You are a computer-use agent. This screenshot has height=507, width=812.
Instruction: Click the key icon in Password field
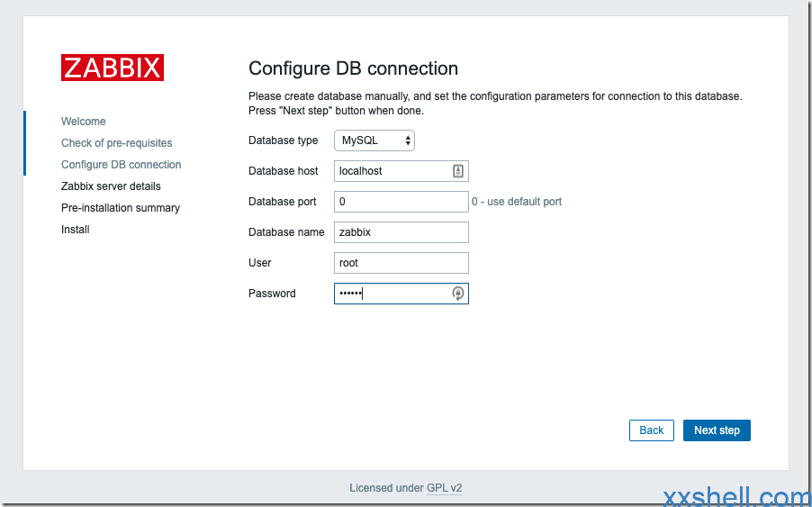coord(458,294)
